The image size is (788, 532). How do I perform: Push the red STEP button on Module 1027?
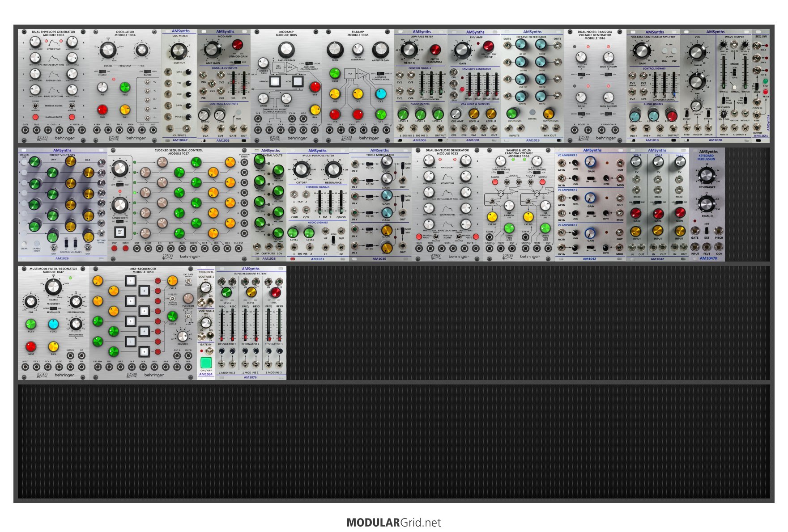coord(114,248)
